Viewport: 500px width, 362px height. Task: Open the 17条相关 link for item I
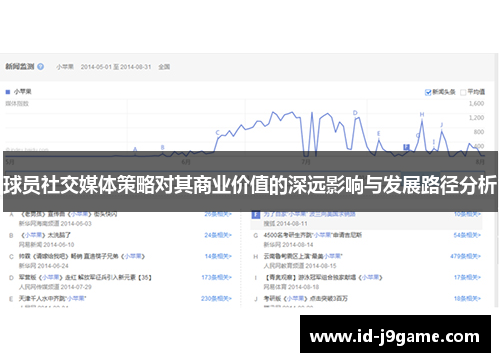click(x=467, y=277)
